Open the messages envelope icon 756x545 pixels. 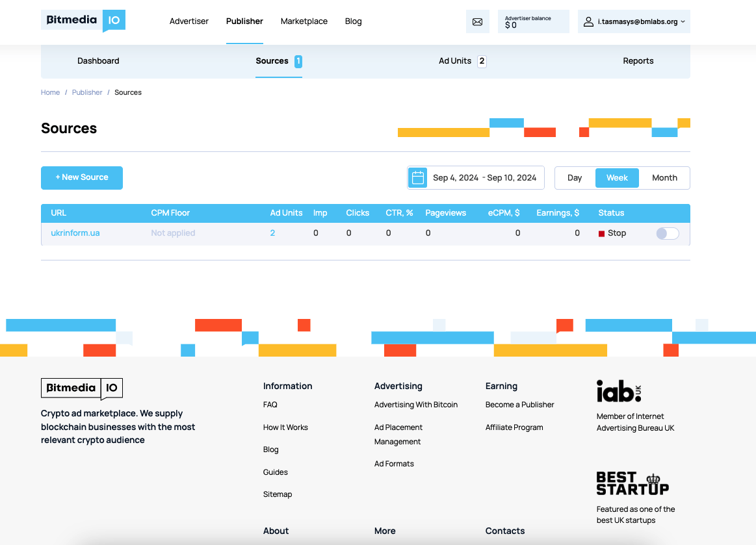(x=477, y=21)
